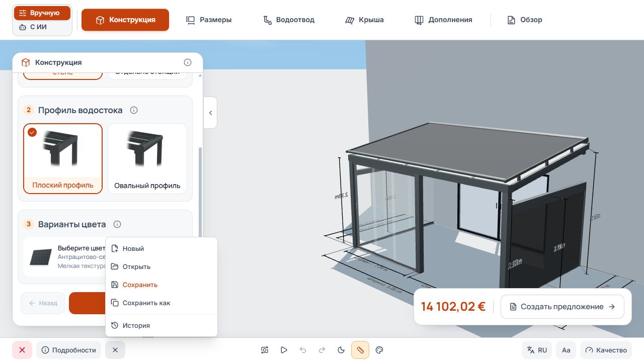Screen dimensions: 644x362
Task: Collapse the side panel with chevron
Action: coord(210,113)
